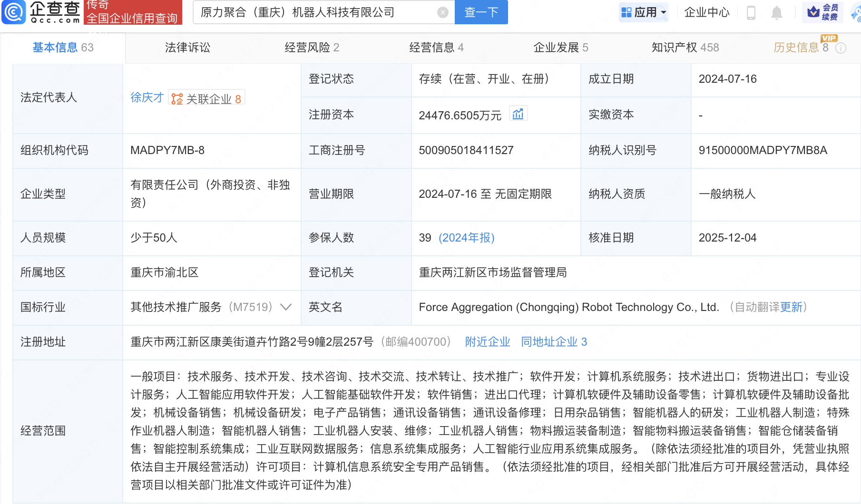The width and height of the screenshot is (861, 504).
Task: Expand the 国标行业 M7519 chevron
Action: [x=285, y=307]
